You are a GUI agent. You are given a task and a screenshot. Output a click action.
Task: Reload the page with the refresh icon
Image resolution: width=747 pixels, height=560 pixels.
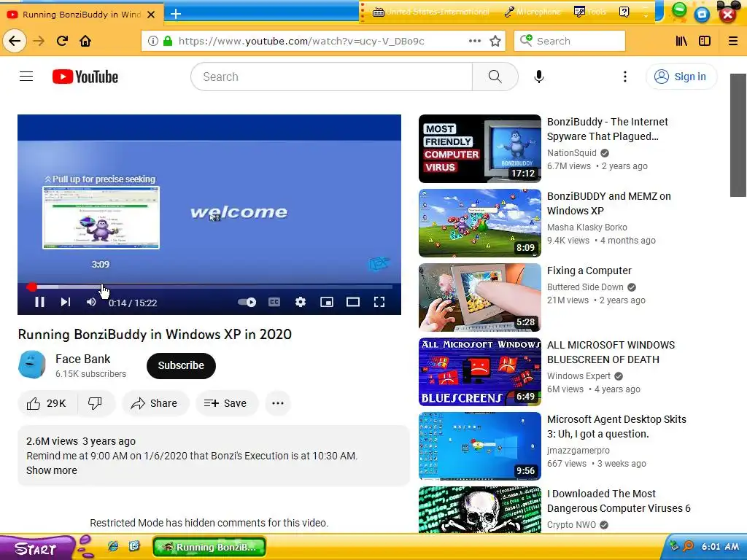tap(63, 41)
